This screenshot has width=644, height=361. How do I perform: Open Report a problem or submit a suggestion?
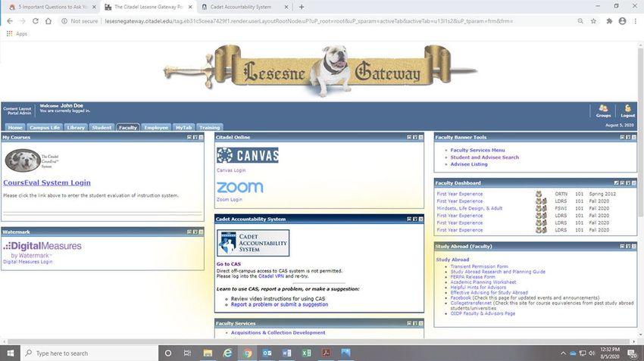pos(280,305)
